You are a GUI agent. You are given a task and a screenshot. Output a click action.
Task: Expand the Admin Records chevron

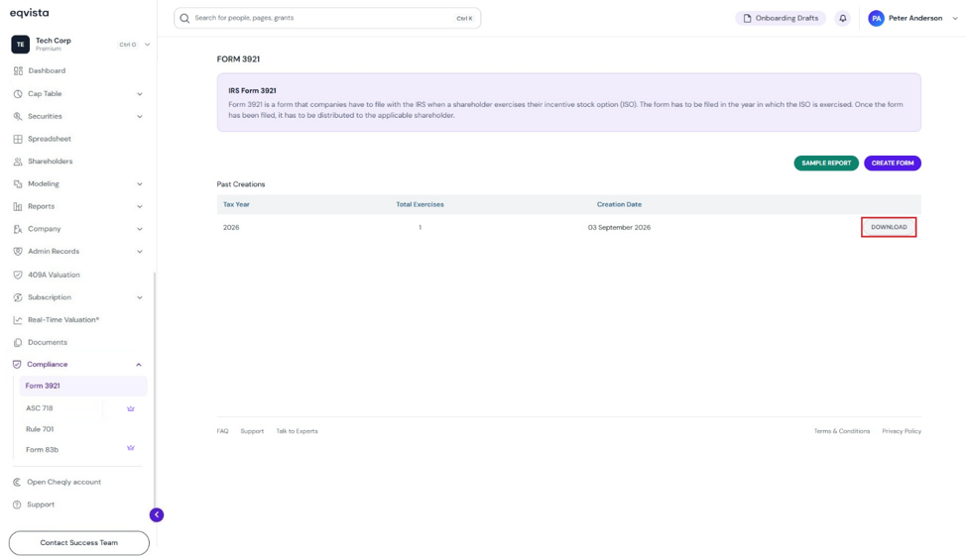[x=140, y=252]
